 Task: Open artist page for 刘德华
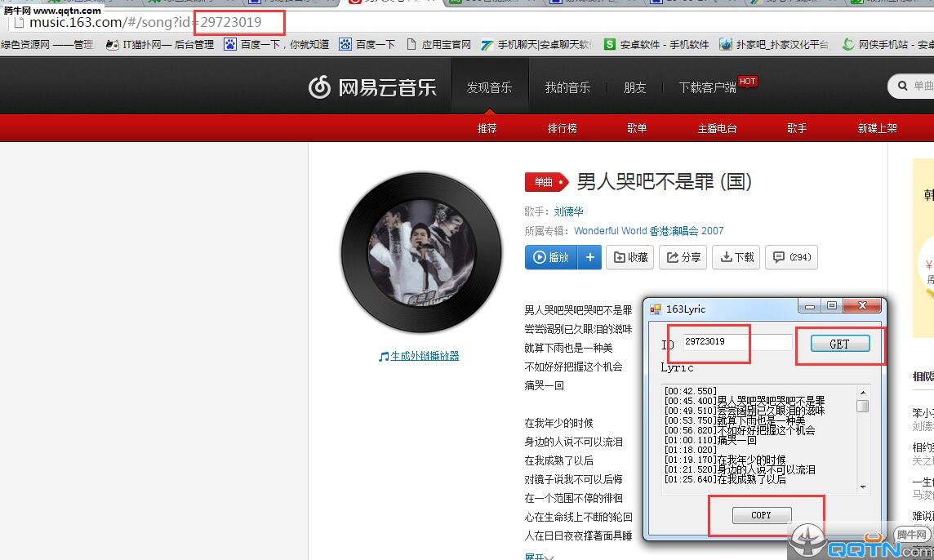[x=568, y=211]
